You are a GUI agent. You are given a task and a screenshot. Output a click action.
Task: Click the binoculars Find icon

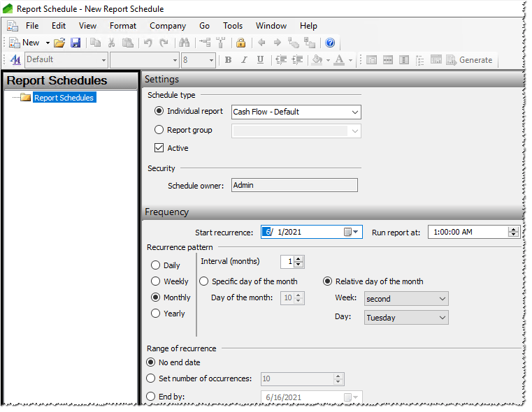pyautogui.click(x=184, y=43)
